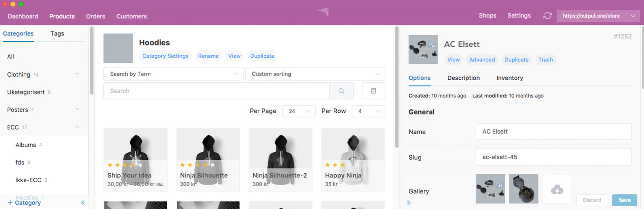Open the Search by Term dropdown

173,74
